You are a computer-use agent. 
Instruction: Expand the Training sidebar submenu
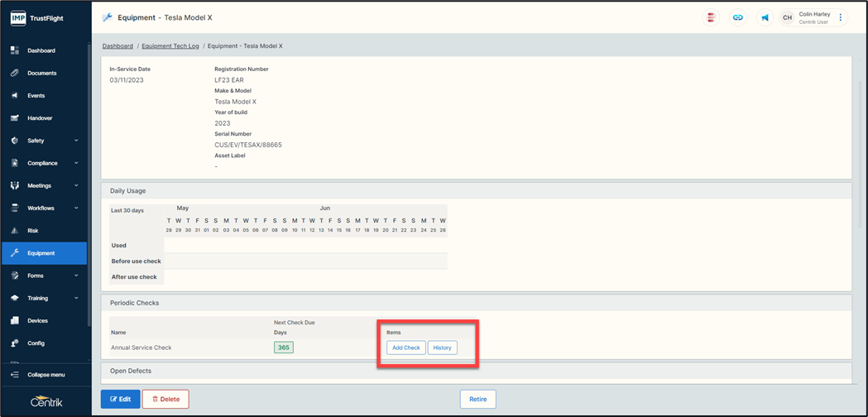(x=76, y=298)
